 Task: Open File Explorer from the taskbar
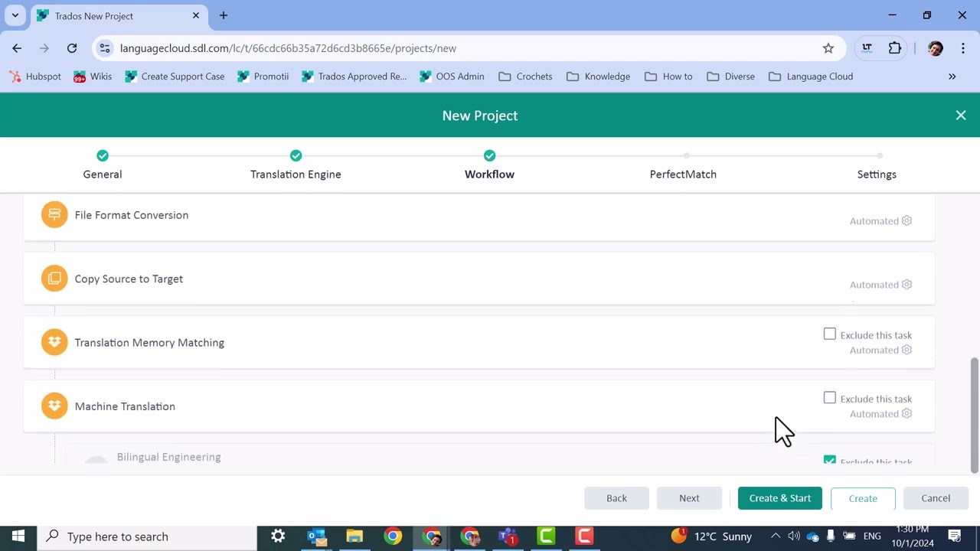tap(354, 536)
